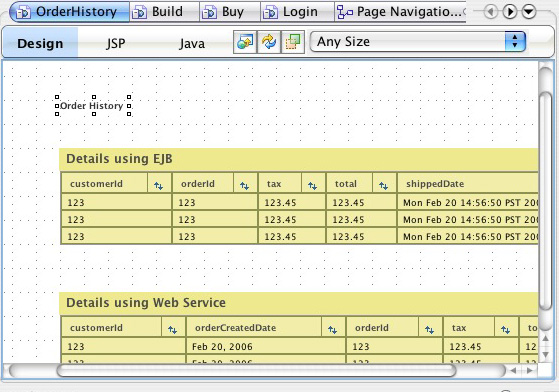Sort EJB table by orderId
Screen dimensions: 559x392
(x=244, y=185)
